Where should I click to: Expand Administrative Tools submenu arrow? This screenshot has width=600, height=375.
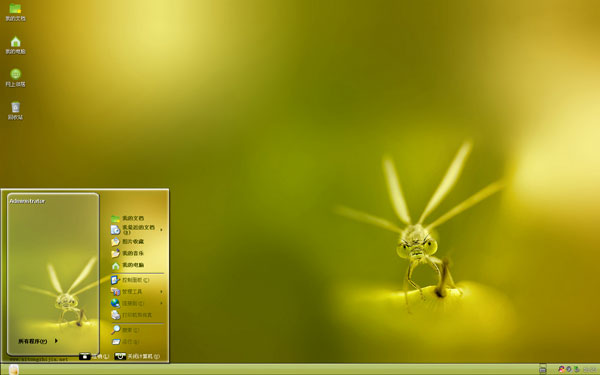tap(161, 292)
